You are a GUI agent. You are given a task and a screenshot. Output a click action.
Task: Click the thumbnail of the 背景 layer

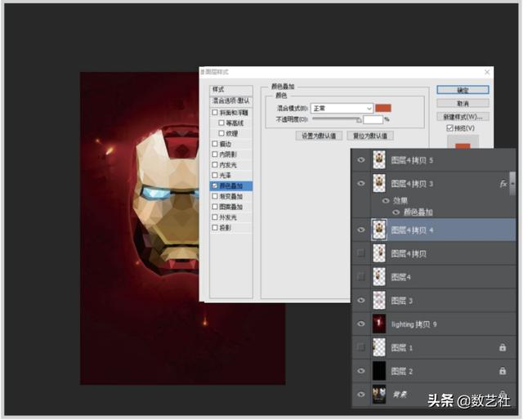point(379,395)
